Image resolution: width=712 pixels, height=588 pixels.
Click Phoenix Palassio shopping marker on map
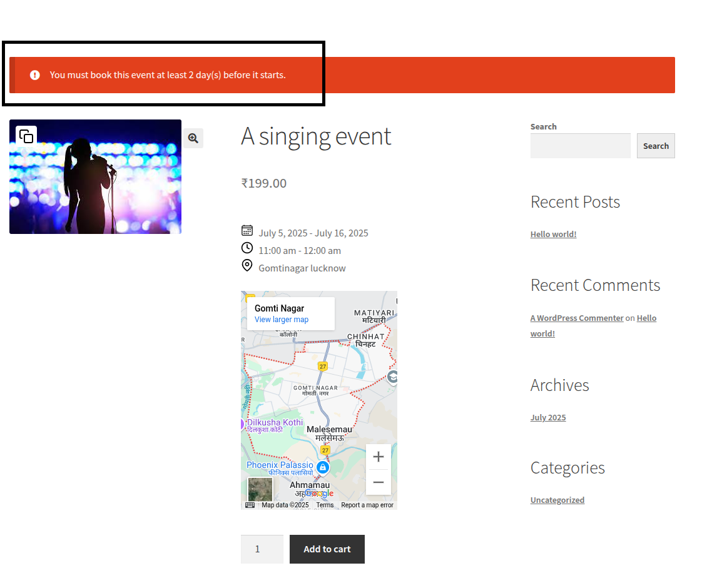click(x=322, y=467)
